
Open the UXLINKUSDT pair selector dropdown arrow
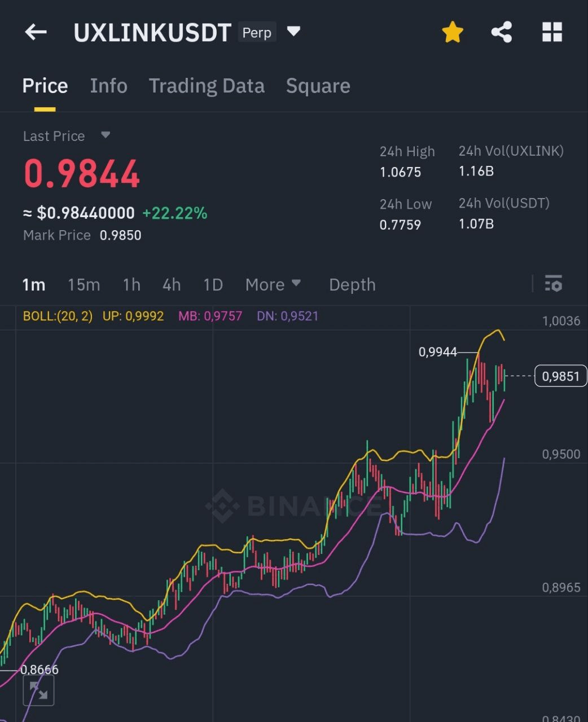pos(293,31)
